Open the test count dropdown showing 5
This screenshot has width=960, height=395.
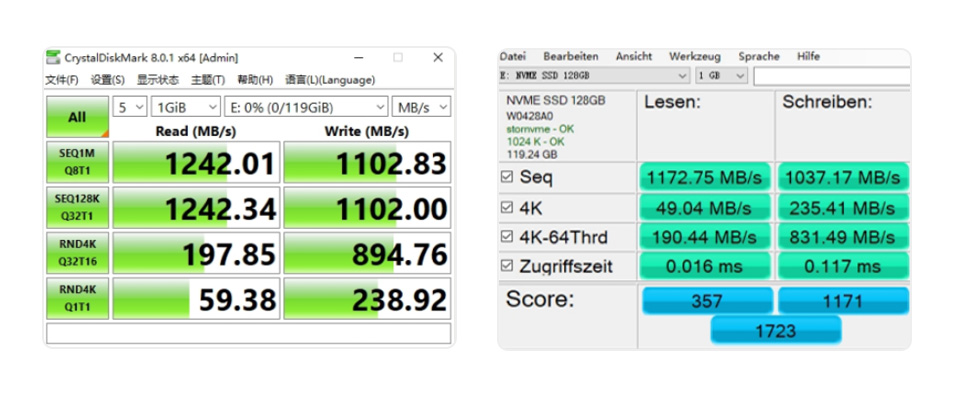(130, 107)
